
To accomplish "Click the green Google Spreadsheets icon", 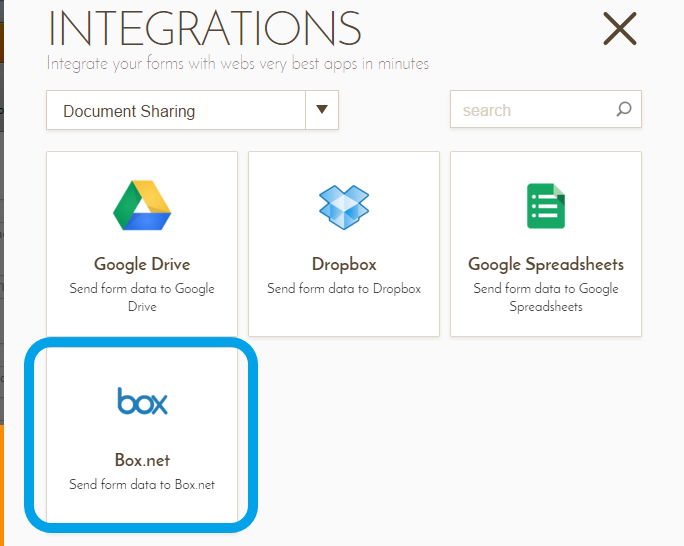I will tap(546, 206).
